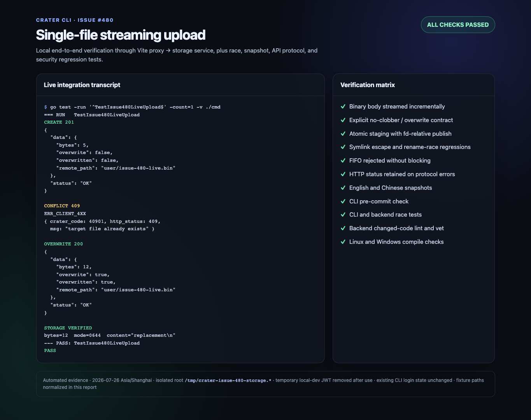Click checkmark for Backend changed-code lint and vet
This screenshot has width=531, height=420.
pos(343,228)
